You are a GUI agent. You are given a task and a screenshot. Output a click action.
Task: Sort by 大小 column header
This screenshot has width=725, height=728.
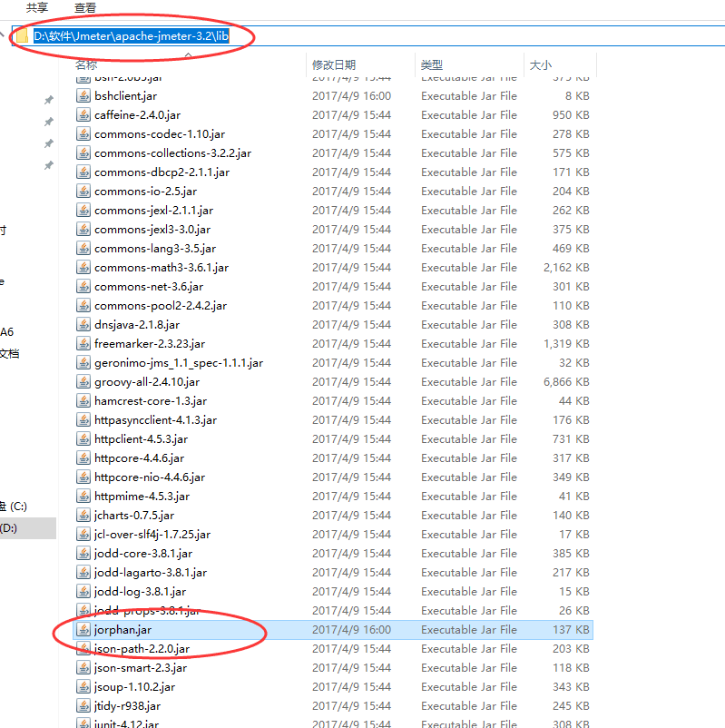coord(541,65)
